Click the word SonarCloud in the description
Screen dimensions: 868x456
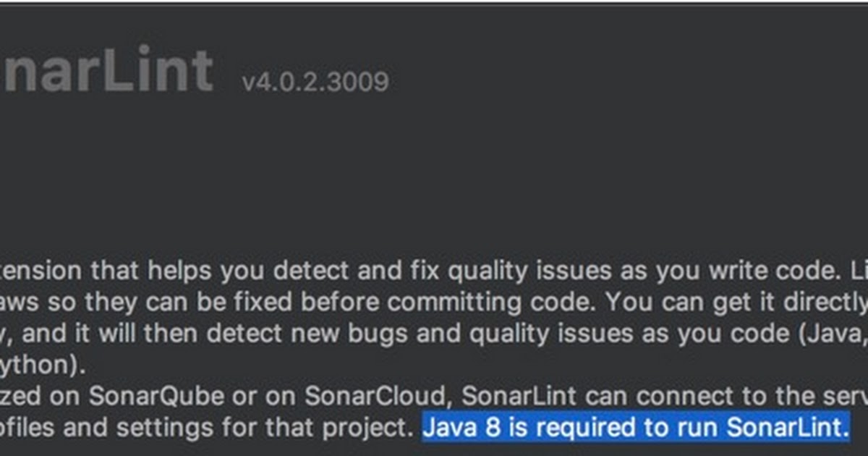[x=375, y=396]
